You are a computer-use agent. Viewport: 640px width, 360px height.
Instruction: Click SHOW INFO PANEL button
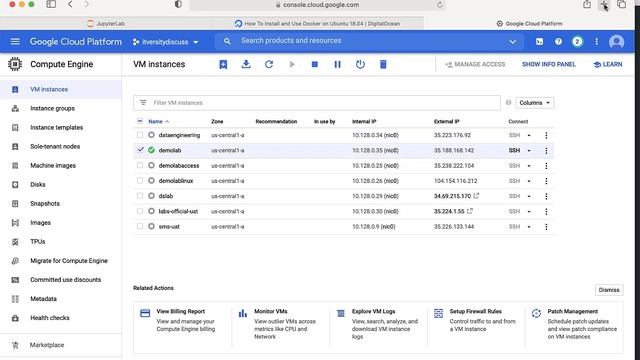549,64
